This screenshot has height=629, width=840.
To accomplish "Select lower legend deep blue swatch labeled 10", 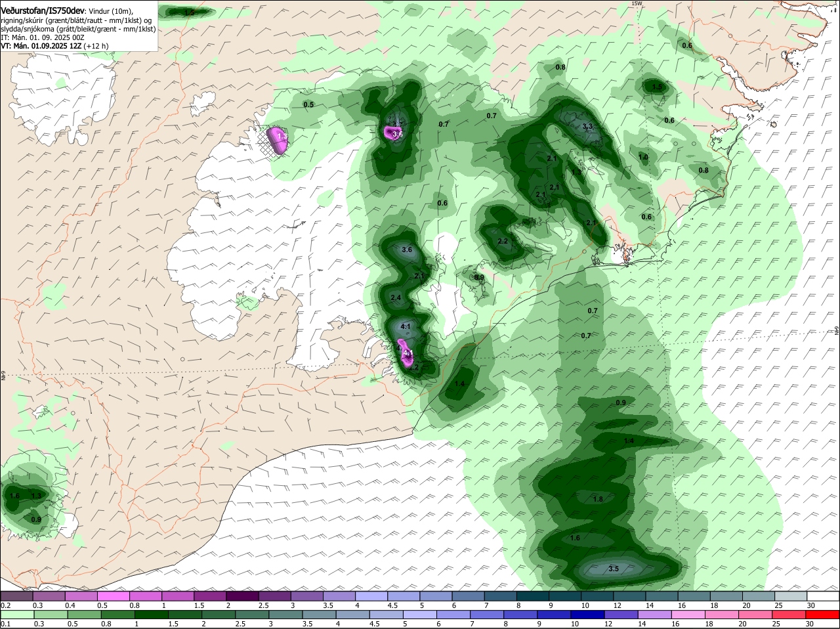I will tap(587, 615).
